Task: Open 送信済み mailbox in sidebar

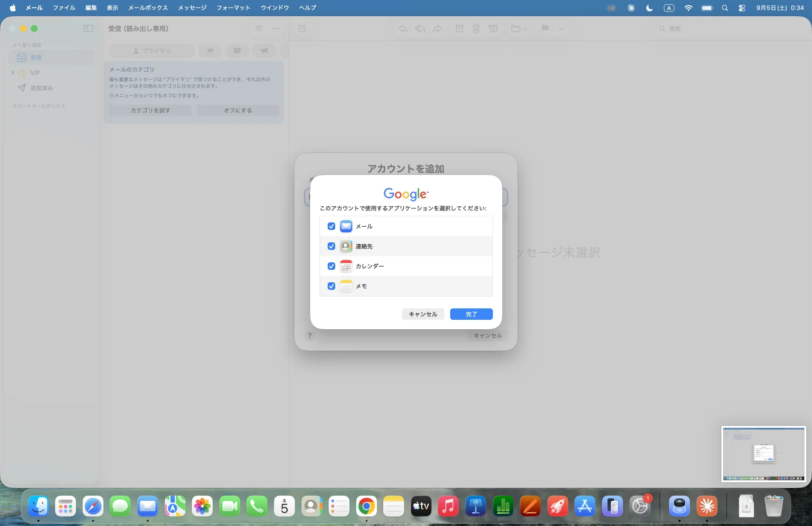Action: (51, 88)
